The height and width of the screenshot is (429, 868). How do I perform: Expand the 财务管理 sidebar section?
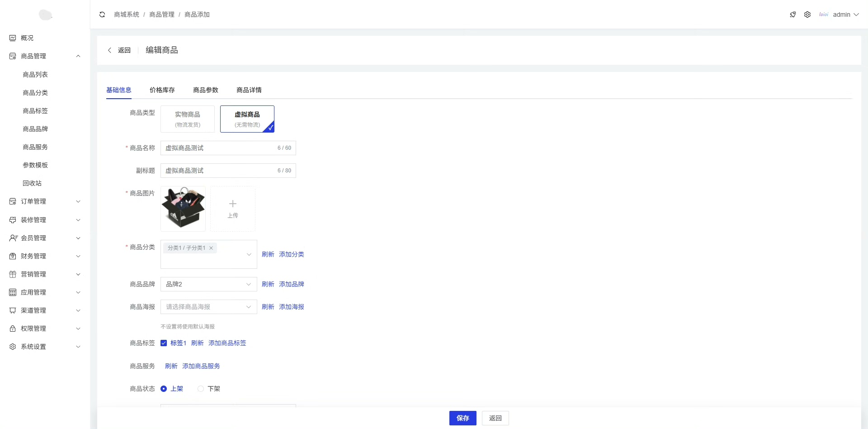tap(78, 256)
